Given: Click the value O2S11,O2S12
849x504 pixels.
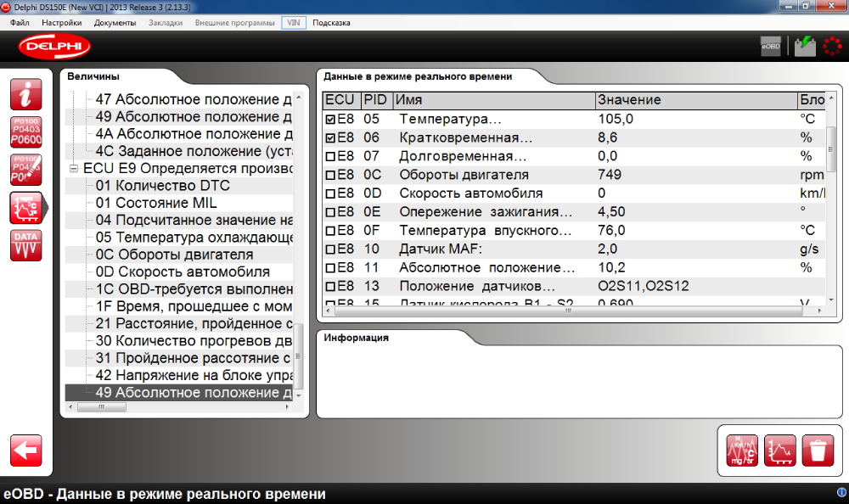Looking at the screenshot, I should [x=644, y=287].
